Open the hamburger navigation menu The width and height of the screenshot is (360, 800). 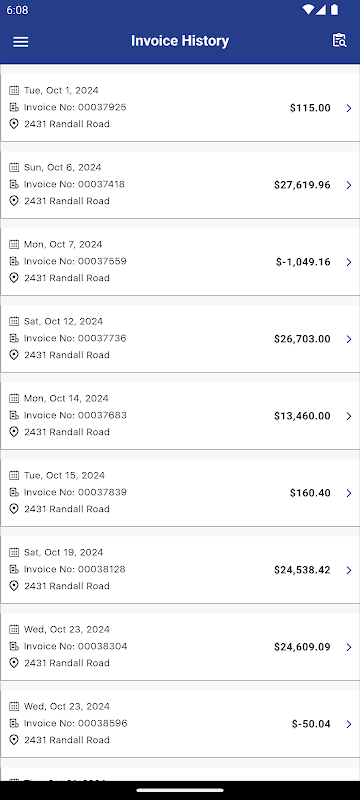coord(20,42)
